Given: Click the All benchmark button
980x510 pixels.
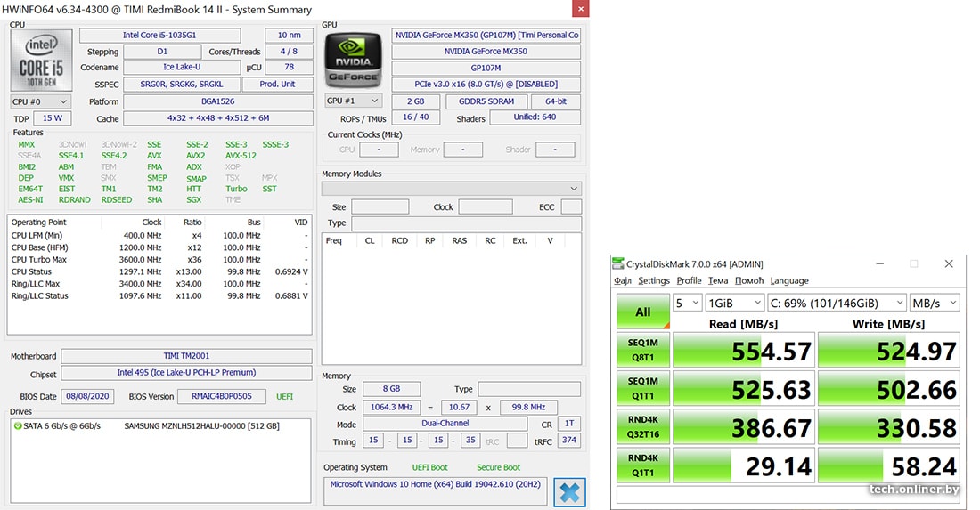Looking at the screenshot, I should point(643,312).
